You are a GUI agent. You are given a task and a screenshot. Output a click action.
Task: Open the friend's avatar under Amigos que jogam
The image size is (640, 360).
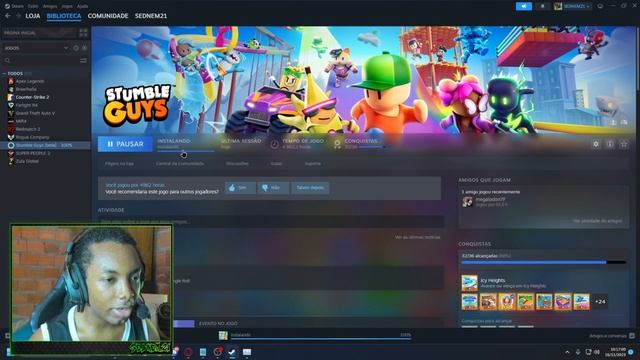[x=467, y=202]
